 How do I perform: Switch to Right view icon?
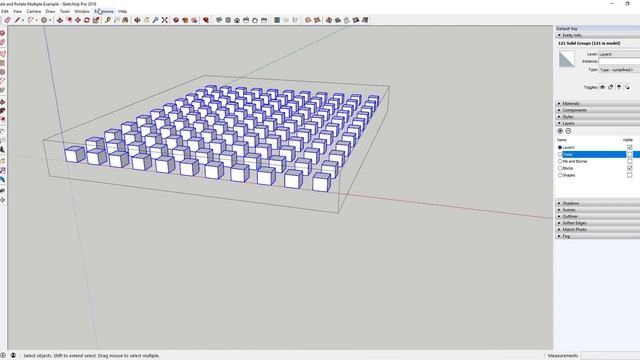pyautogui.click(x=246, y=20)
